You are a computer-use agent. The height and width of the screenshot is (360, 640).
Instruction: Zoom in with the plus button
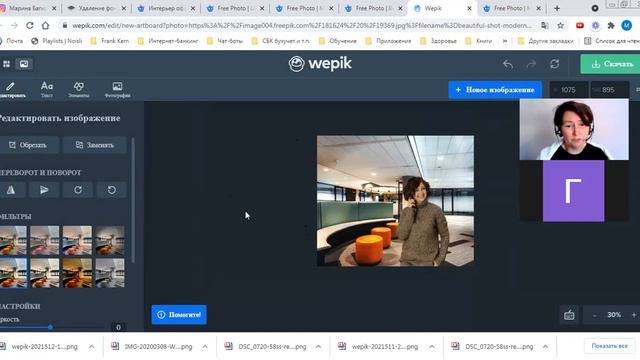[633, 315]
